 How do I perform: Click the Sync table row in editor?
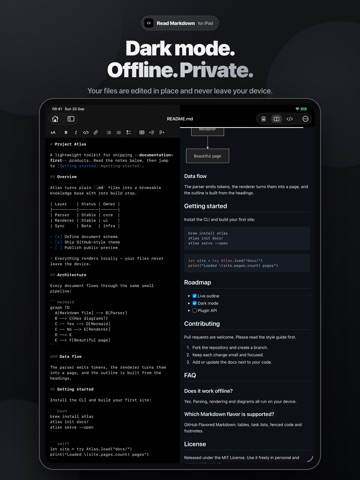click(85, 226)
